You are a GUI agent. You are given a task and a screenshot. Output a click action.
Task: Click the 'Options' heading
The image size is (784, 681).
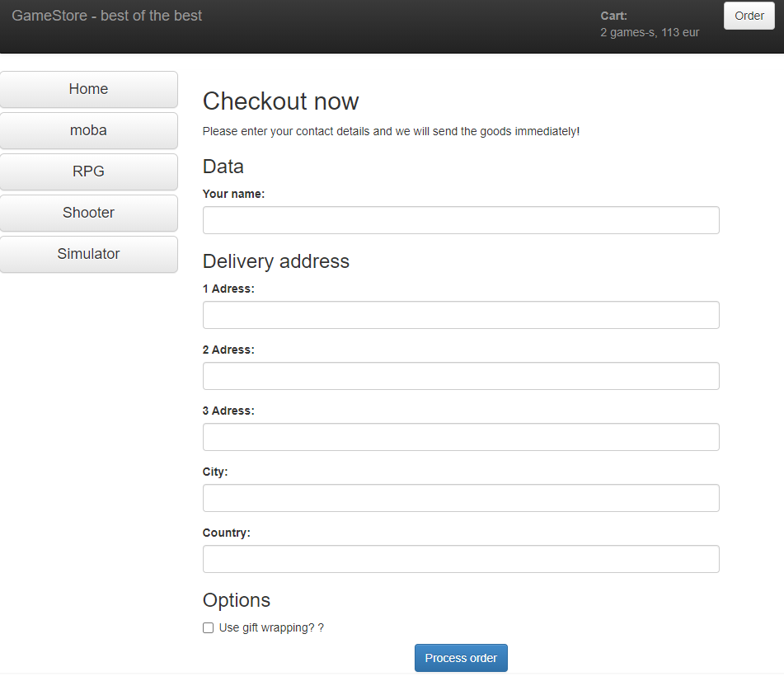click(x=237, y=600)
